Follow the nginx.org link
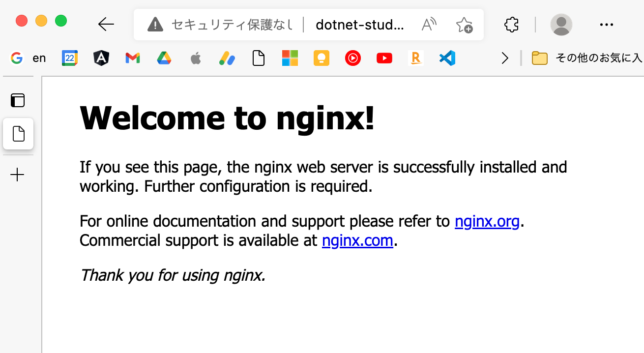This screenshot has width=644, height=353. click(487, 222)
